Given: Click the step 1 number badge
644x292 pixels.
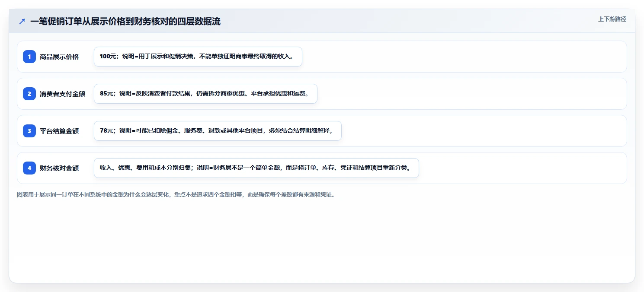Looking at the screenshot, I should (x=29, y=57).
